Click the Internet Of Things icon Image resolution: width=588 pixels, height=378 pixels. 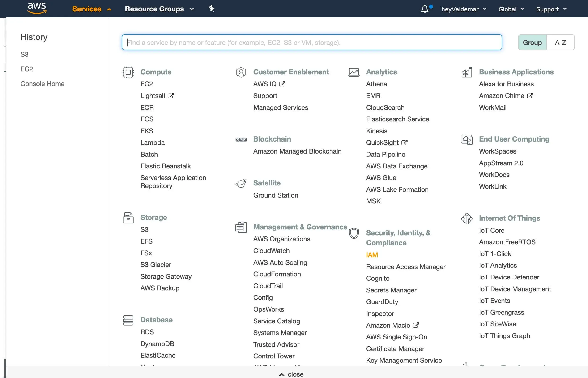pyautogui.click(x=467, y=219)
